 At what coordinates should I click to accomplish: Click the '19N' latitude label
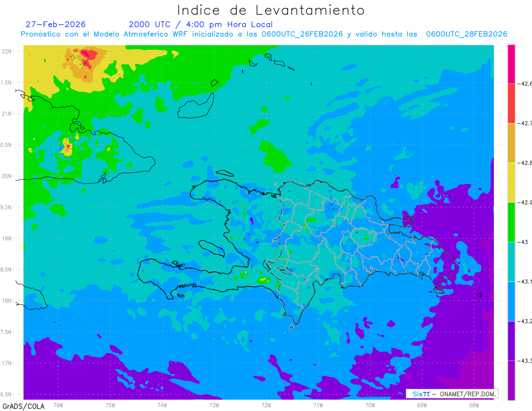(x=7, y=238)
